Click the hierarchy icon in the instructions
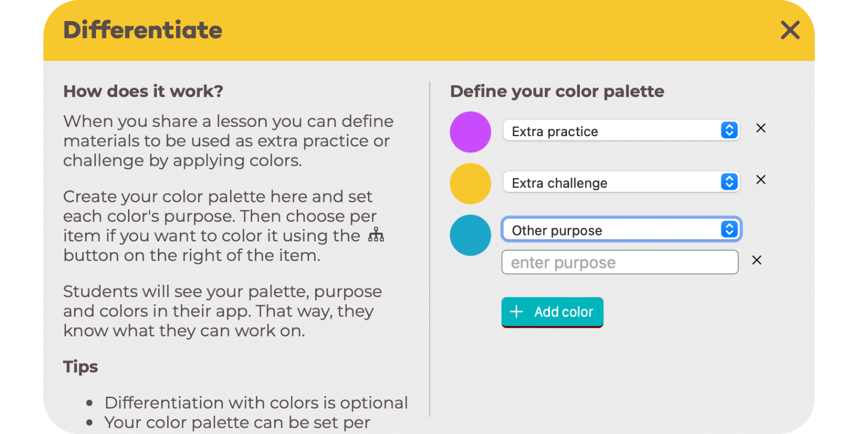 376,234
